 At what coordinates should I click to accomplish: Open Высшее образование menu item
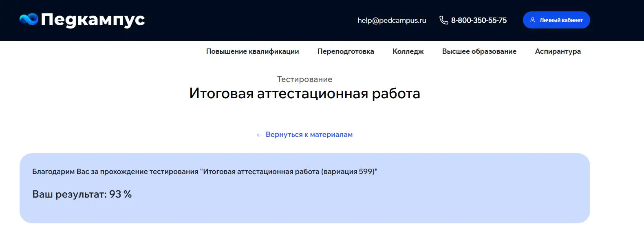tap(479, 51)
